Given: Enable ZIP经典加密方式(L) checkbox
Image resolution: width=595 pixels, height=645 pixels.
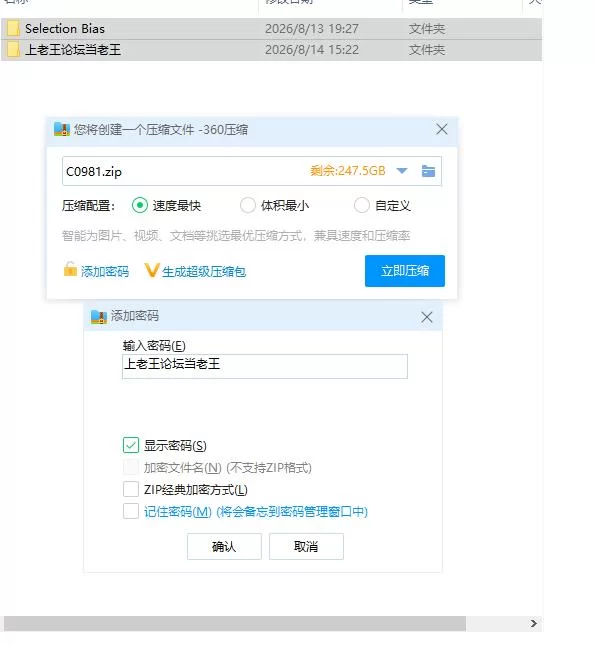Looking at the screenshot, I should click(x=131, y=490).
